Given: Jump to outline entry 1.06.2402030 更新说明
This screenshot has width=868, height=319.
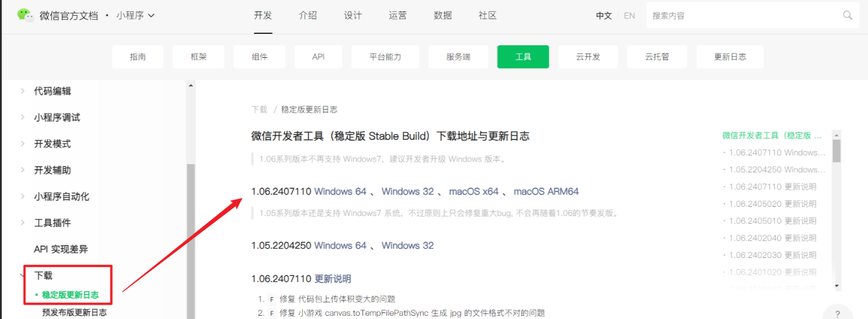Looking at the screenshot, I should [773, 255].
